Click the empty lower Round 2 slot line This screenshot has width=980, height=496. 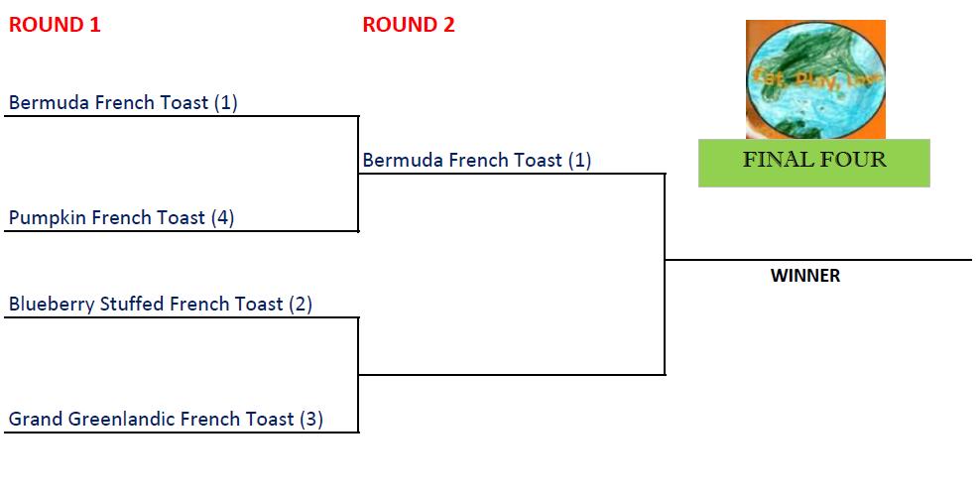coord(511,375)
